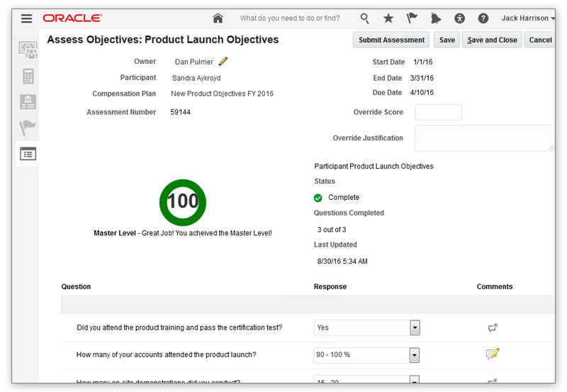This screenshot has height=392, width=567.
Task: Add comment for product training question
Action: 493,327
